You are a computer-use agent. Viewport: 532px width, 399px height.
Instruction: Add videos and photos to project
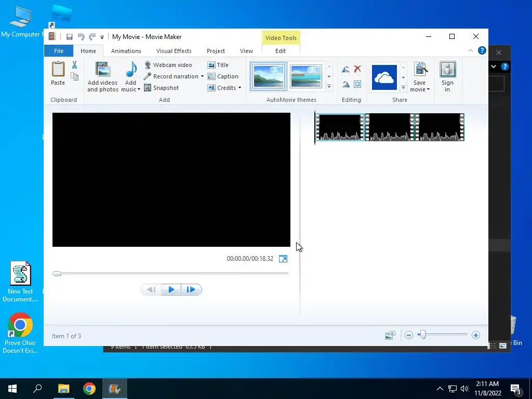point(102,77)
